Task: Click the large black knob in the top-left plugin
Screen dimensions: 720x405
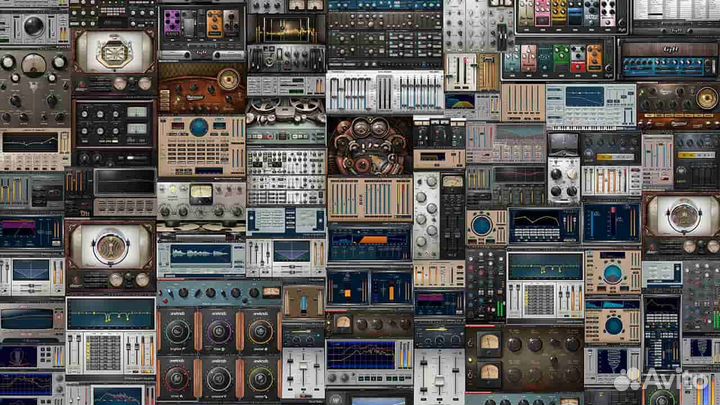Action: coord(33,26)
